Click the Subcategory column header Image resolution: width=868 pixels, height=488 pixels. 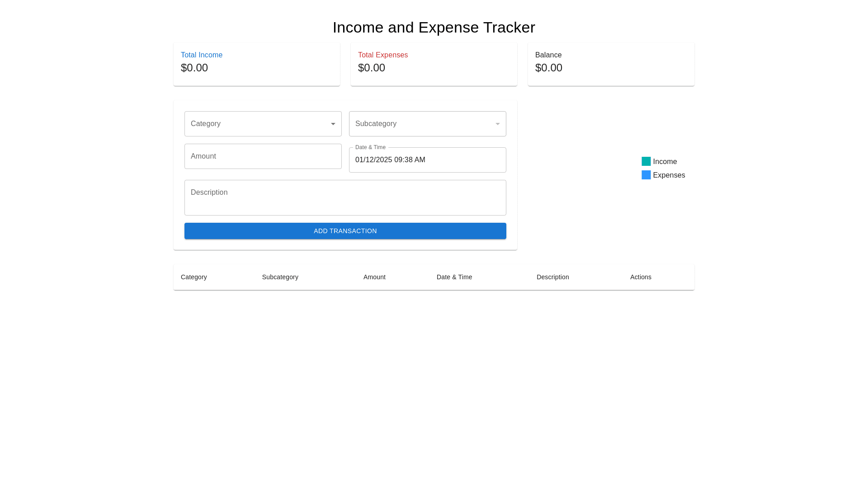[x=280, y=277]
